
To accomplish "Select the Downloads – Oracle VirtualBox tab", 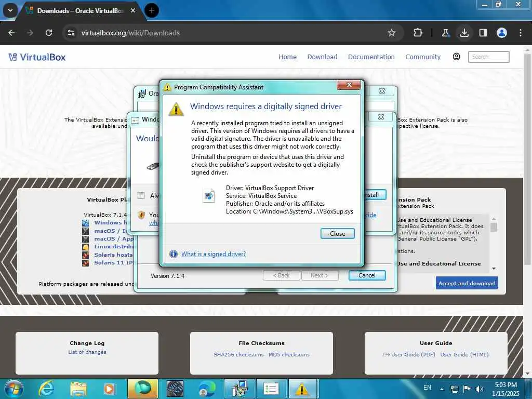I will click(82, 11).
